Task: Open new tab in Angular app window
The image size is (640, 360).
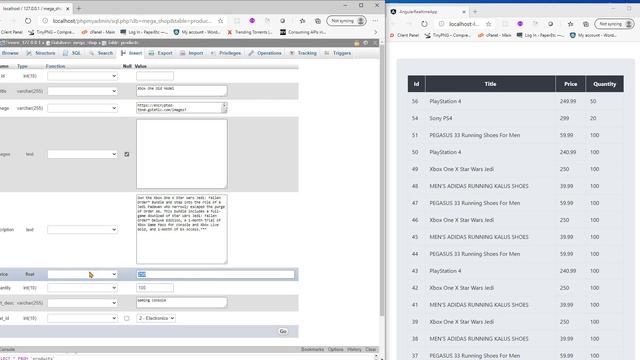Action: tap(475, 12)
